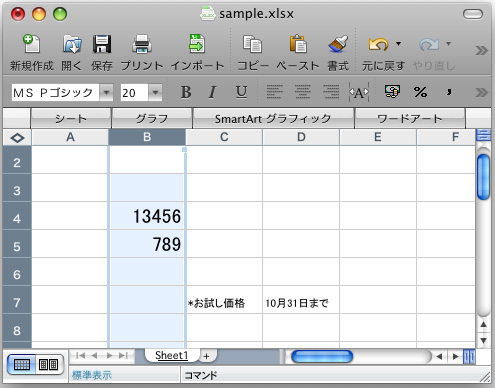Click the split box above vertical scrollbar

[x=483, y=135]
